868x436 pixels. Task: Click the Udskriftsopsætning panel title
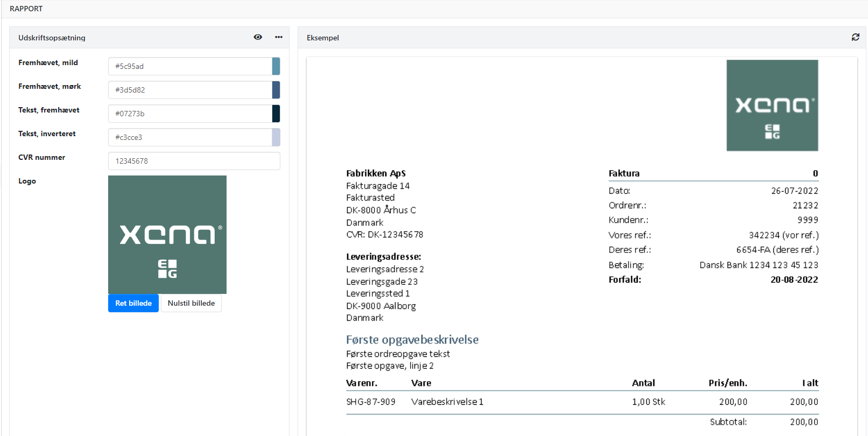[52, 38]
